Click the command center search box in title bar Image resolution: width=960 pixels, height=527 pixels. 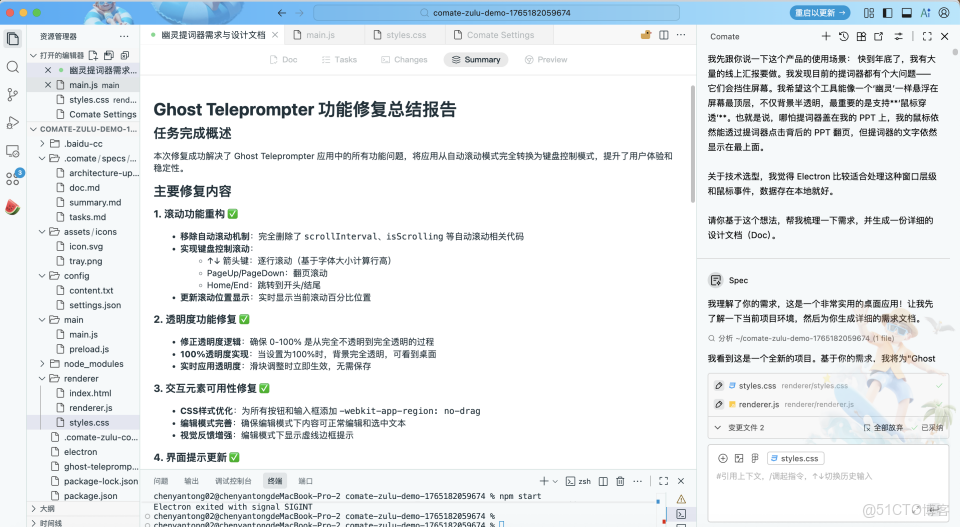coord(497,12)
